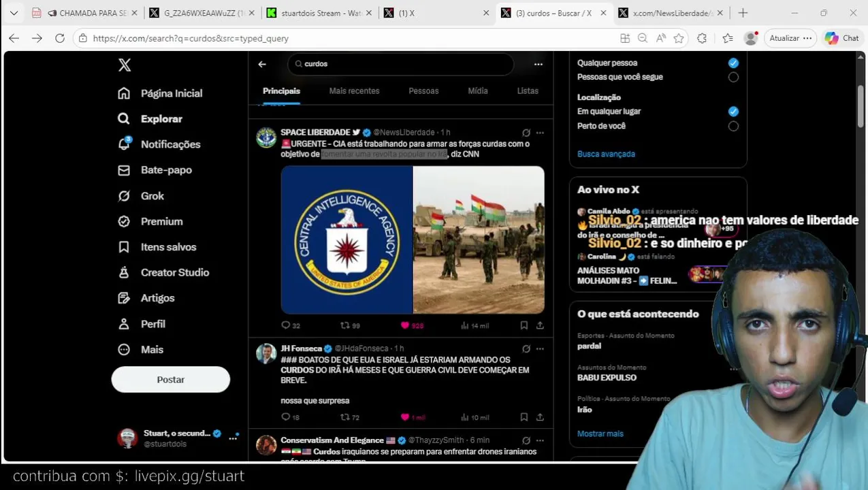Switch to Pessoas tab
Viewport: 868px width, 490px height.
[423, 91]
